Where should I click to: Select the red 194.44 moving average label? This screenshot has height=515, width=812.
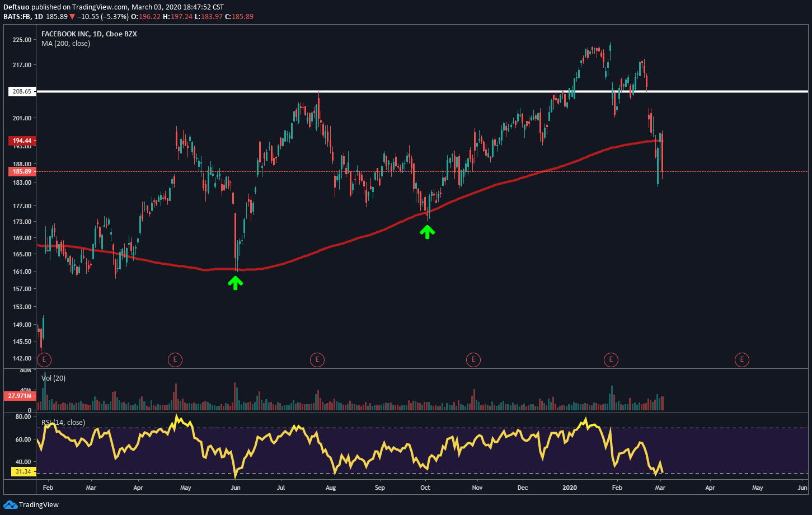click(23, 141)
